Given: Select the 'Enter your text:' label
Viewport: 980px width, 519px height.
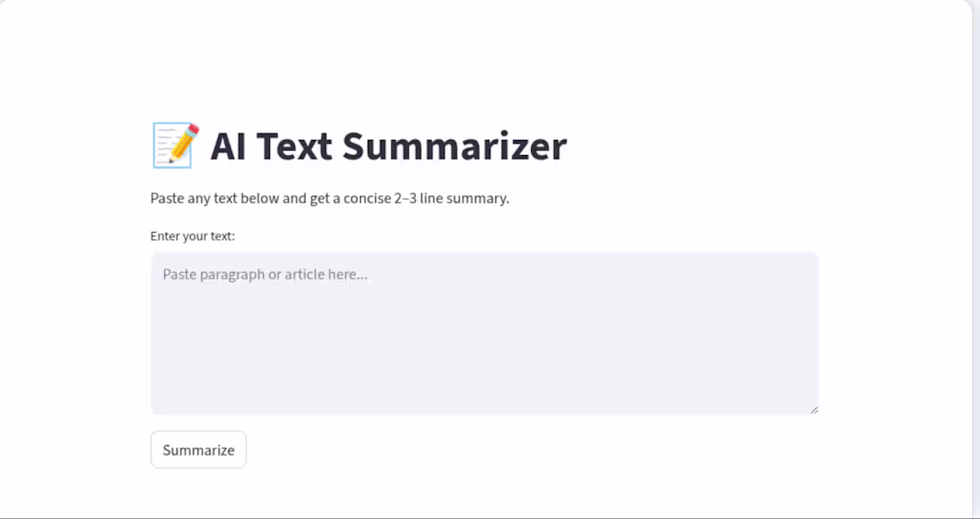Looking at the screenshot, I should 192,235.
